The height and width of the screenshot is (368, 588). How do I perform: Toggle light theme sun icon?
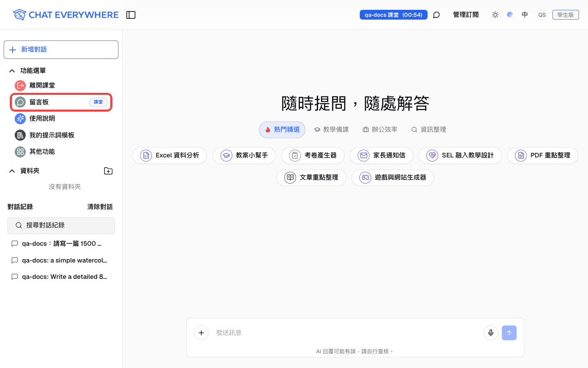(x=495, y=15)
